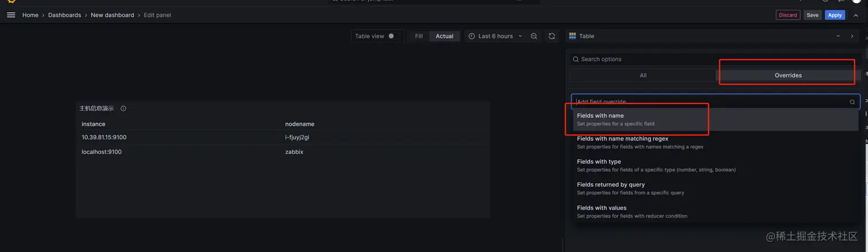Image resolution: width=868 pixels, height=252 pixels.
Task: Open the hamburger navigation menu
Action: click(11, 15)
